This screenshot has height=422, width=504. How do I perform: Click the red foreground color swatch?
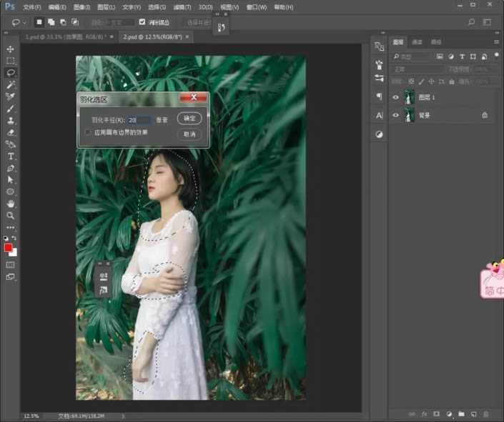tap(9, 247)
